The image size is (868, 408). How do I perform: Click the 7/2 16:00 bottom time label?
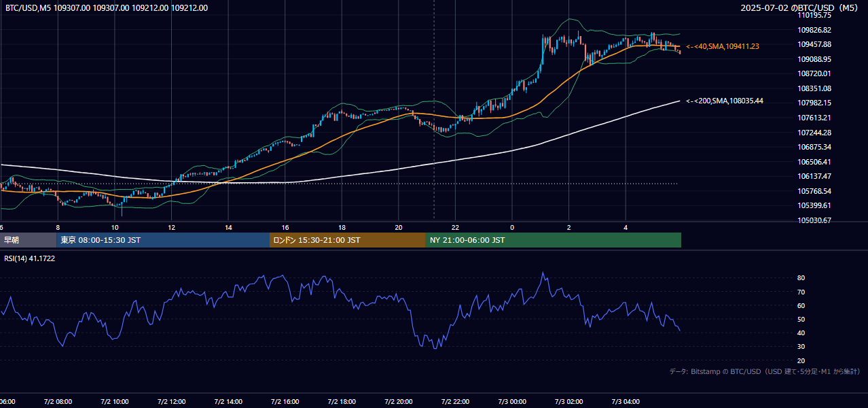pyautogui.click(x=285, y=402)
